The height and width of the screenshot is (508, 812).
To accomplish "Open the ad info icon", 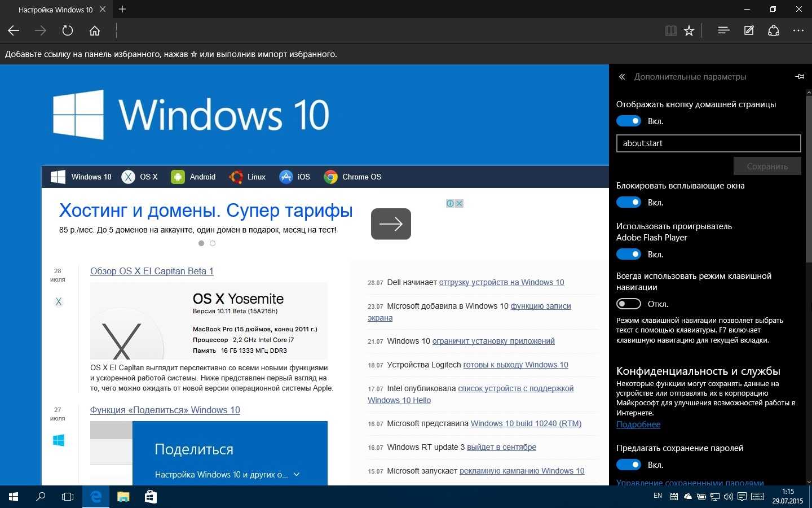I will (451, 203).
